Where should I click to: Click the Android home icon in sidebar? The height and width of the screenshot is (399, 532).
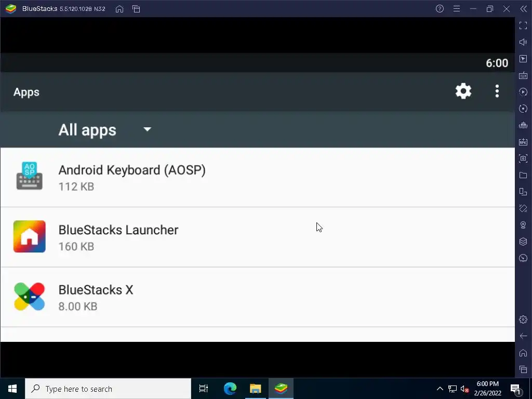coord(523,353)
